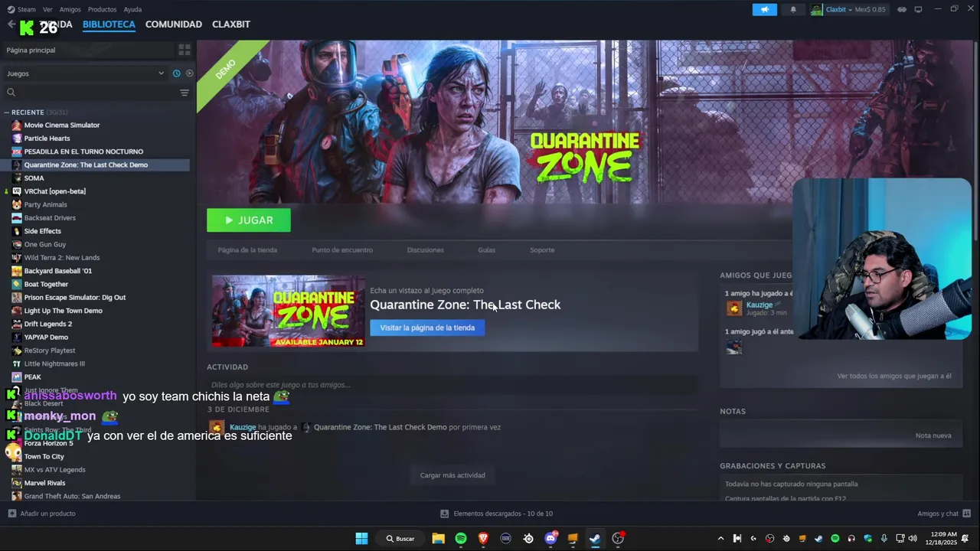Open Guías link
Screen dimensions: 980x551
[487, 250]
